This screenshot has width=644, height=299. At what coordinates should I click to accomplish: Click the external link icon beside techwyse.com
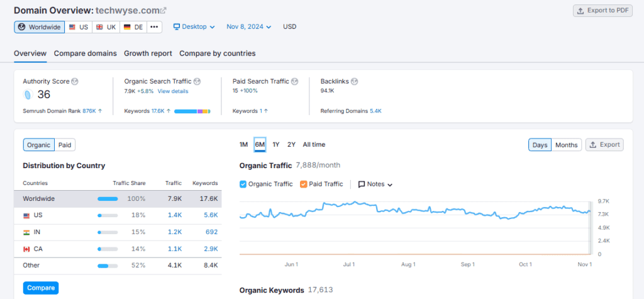pyautogui.click(x=164, y=11)
